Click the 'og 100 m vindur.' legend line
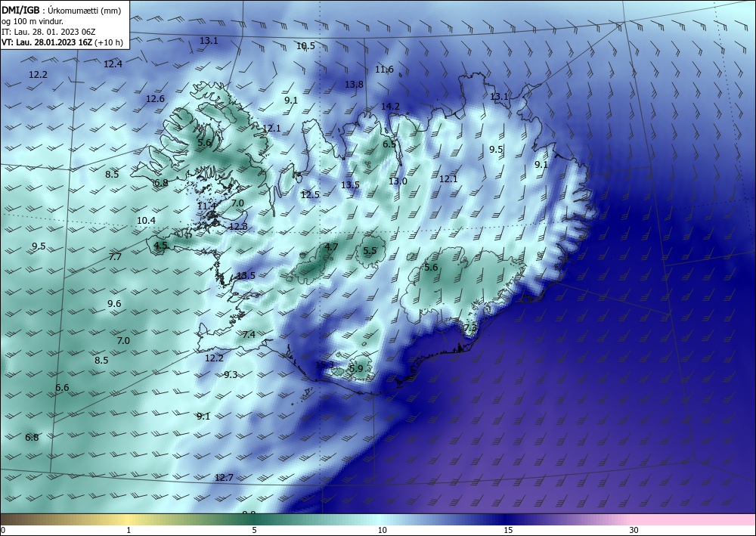 click(33, 21)
